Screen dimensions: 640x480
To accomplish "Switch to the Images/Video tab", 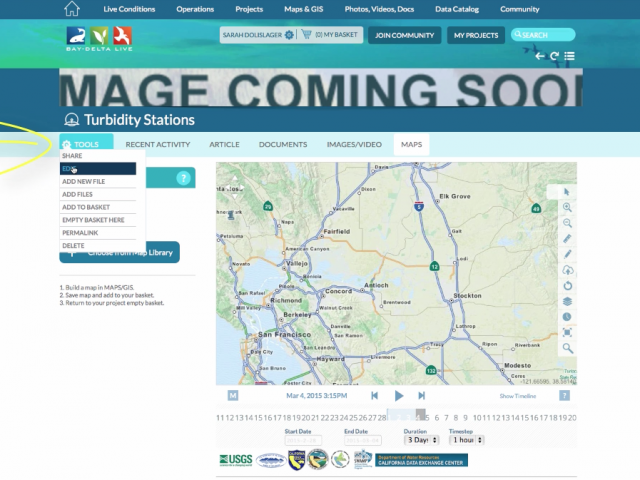I will point(354,144).
